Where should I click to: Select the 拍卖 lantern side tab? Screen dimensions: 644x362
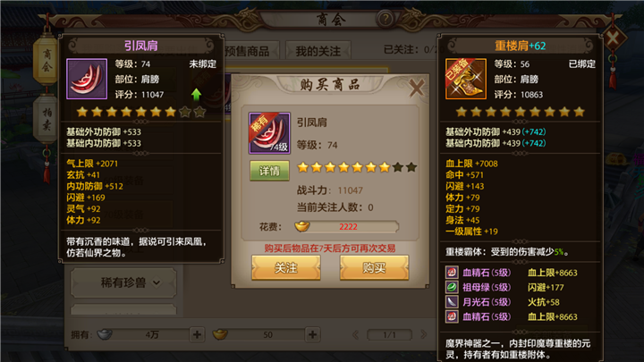(47, 120)
